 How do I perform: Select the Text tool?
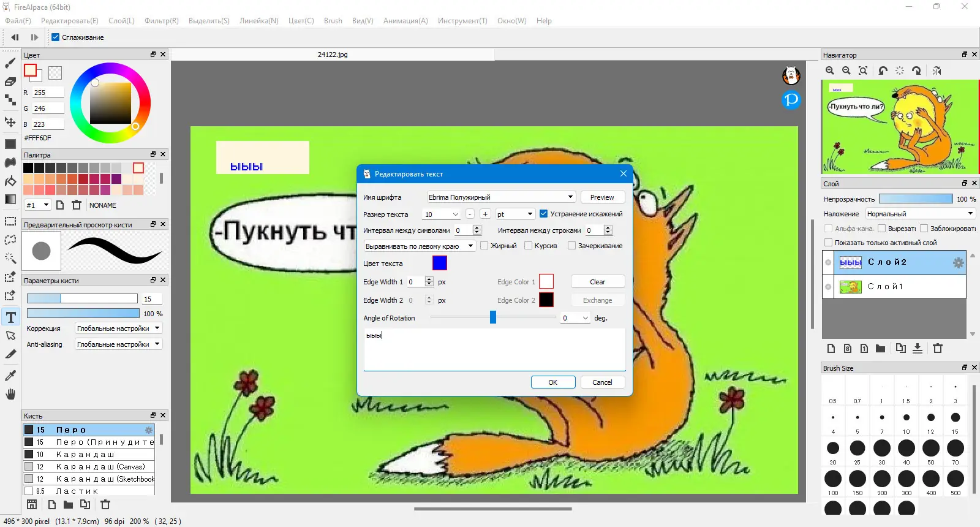10,317
